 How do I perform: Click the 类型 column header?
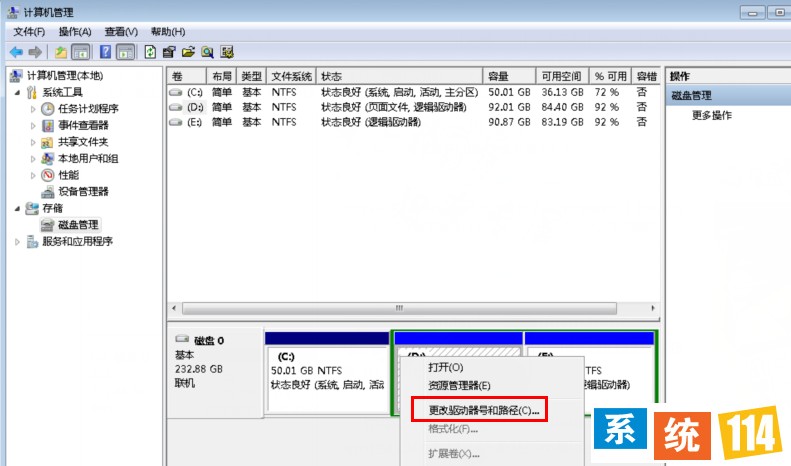tap(251, 76)
